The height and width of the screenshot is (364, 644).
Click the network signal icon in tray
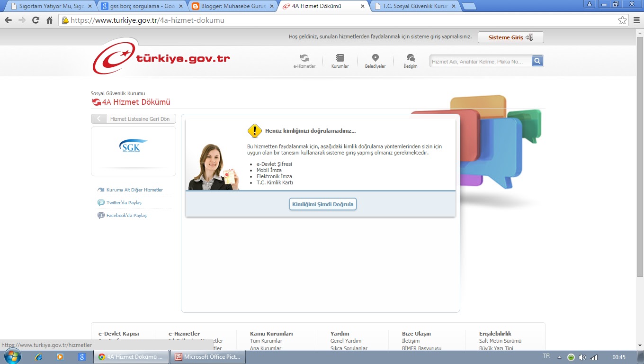coord(593,357)
